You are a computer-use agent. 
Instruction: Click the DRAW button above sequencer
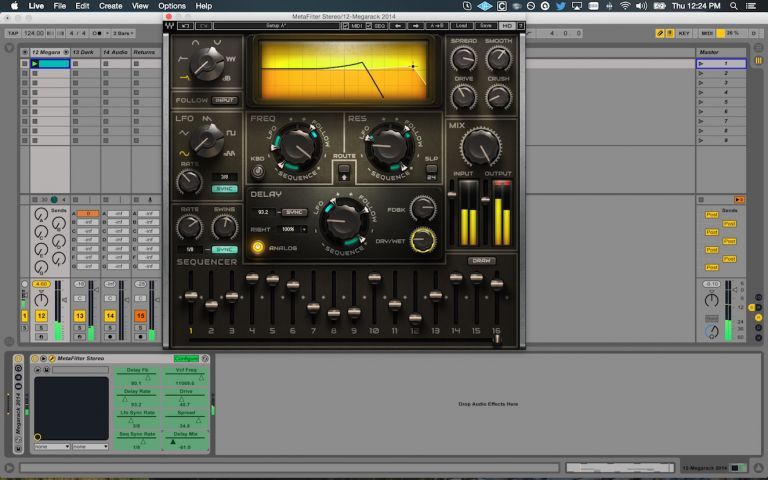point(481,261)
